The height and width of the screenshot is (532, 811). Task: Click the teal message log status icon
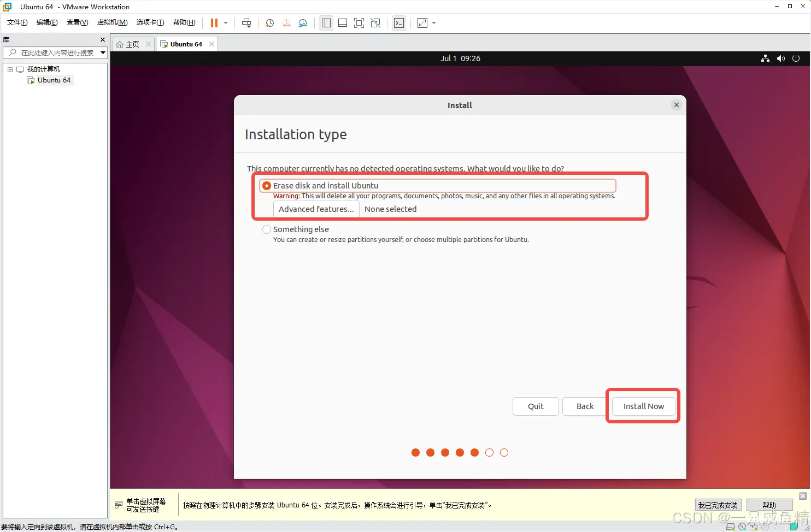coord(795,527)
